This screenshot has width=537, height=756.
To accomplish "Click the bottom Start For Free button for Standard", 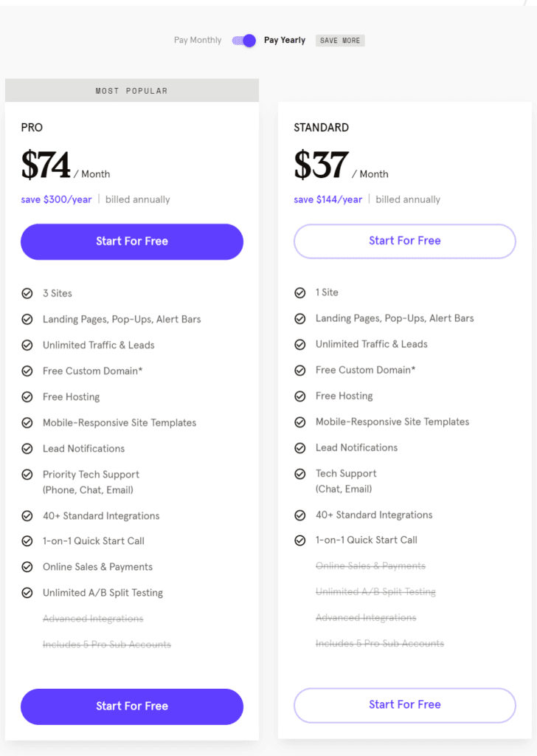I will [404, 705].
